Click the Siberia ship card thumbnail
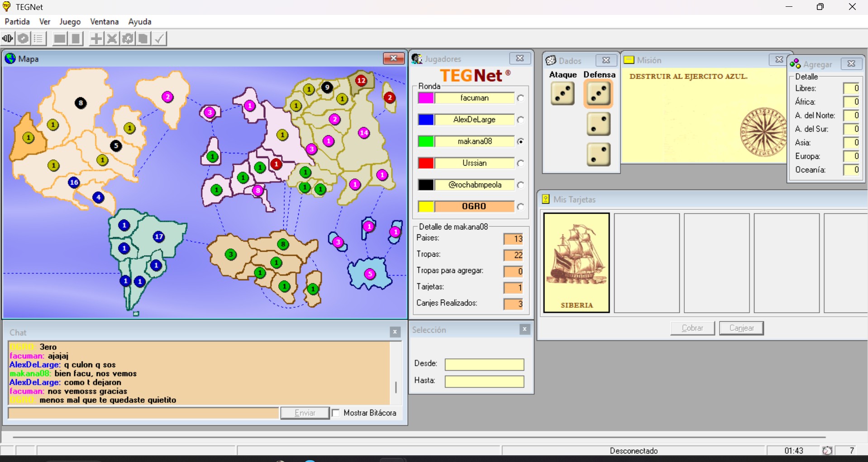Screen dimensions: 868x462 click(576, 262)
